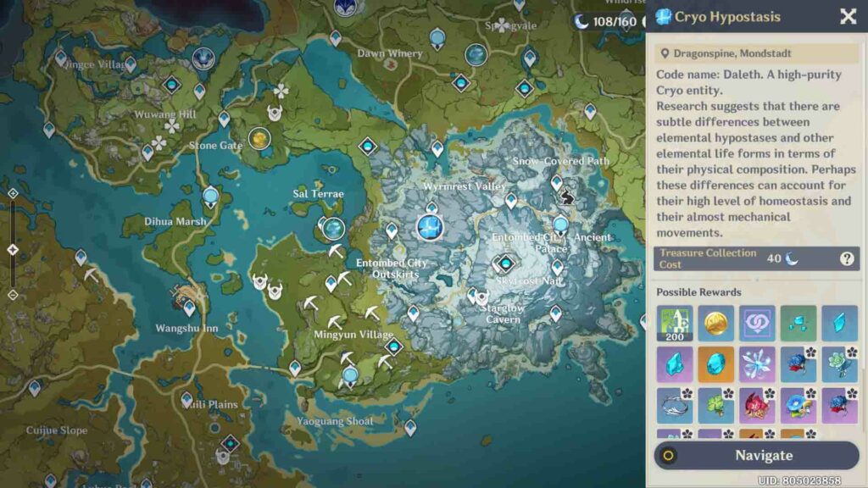This screenshot has width=868, height=488.
Task: Select the waypoint icon near Snow-Covered Path
Action: (557, 180)
